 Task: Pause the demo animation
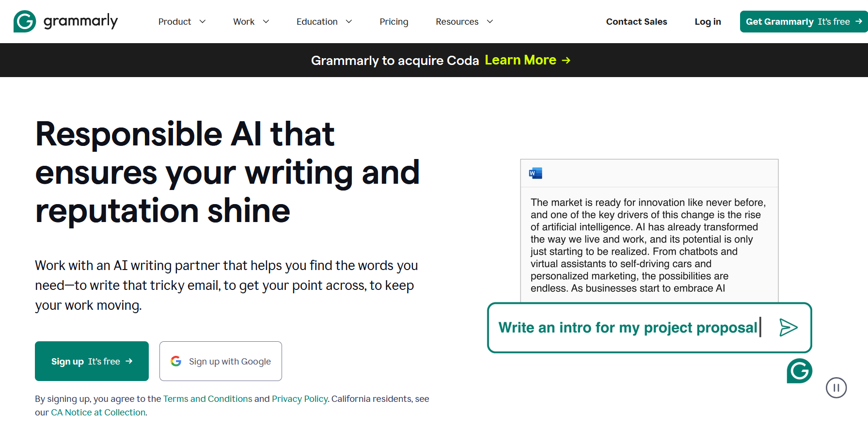[x=836, y=388]
